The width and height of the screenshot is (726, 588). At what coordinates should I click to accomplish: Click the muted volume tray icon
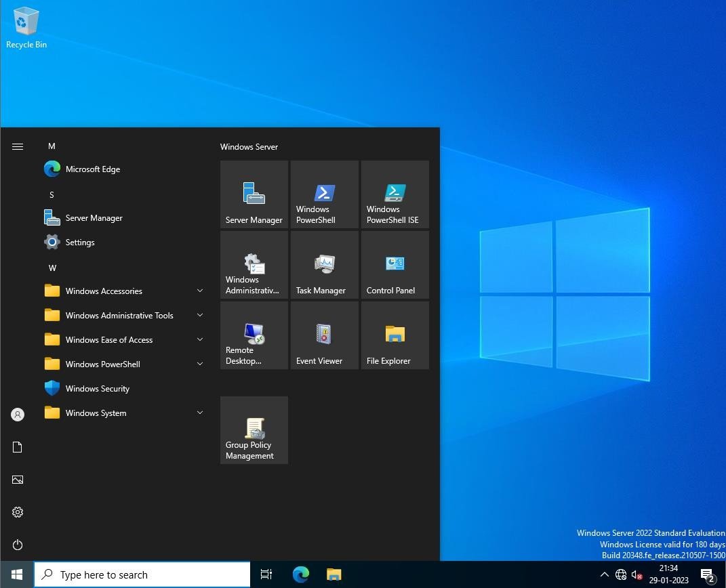tap(637, 575)
